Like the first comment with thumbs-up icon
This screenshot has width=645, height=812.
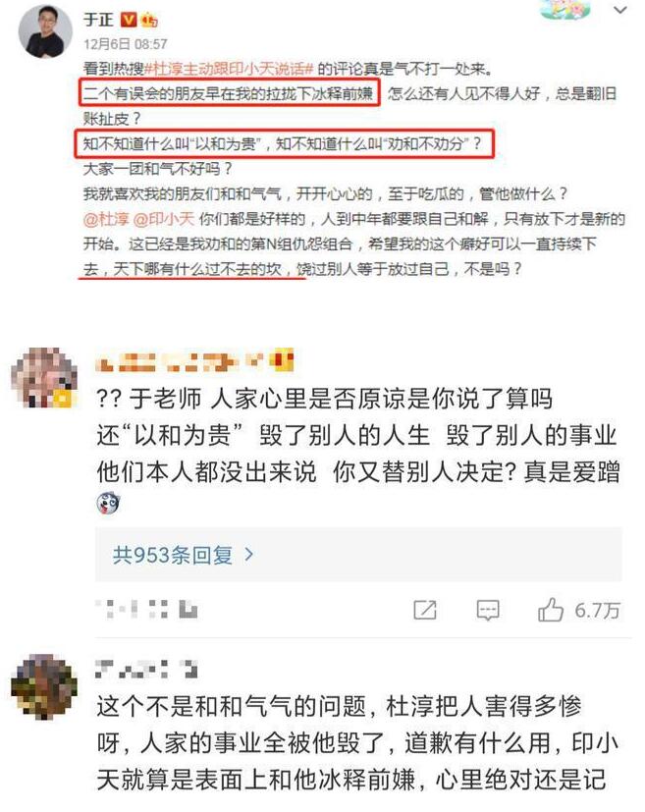click(551, 610)
